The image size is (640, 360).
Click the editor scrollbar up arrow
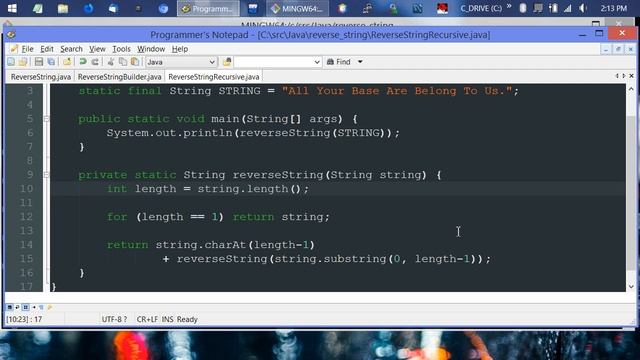[631, 89]
